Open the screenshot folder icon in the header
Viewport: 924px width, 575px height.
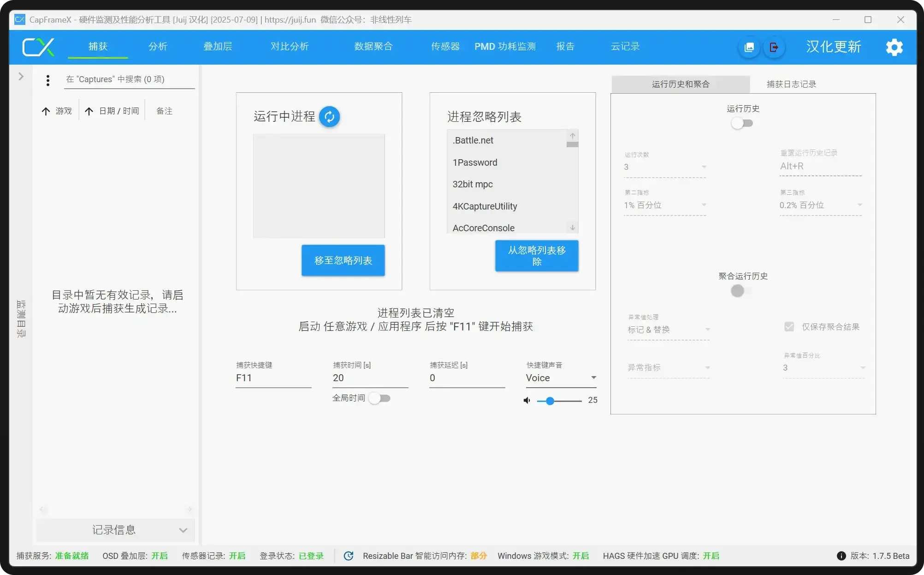(749, 47)
